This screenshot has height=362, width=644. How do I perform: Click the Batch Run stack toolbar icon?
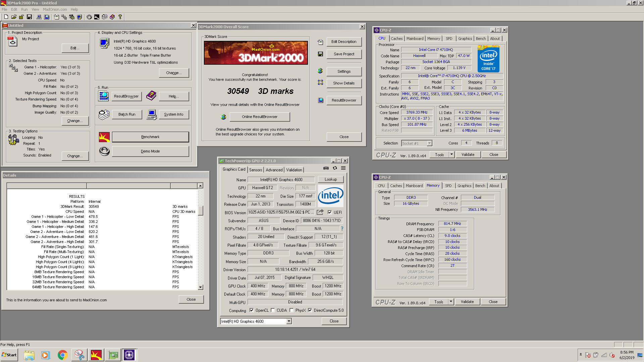pos(105,17)
